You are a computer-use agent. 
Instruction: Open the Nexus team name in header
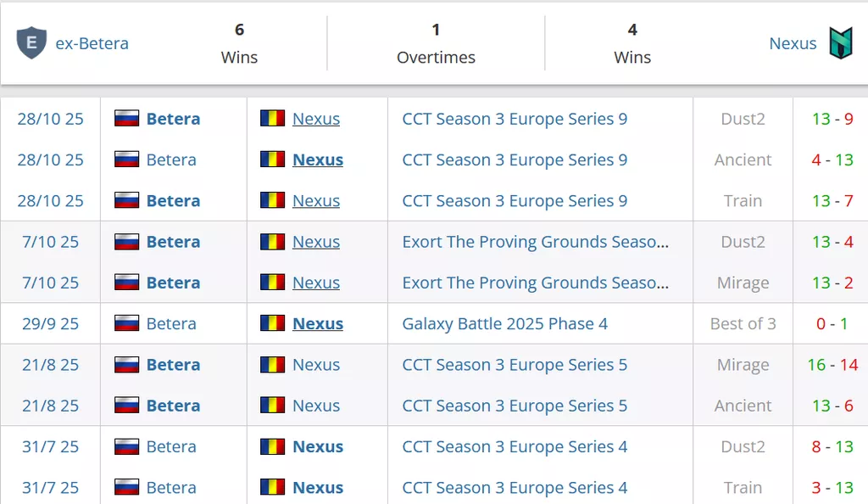(793, 43)
